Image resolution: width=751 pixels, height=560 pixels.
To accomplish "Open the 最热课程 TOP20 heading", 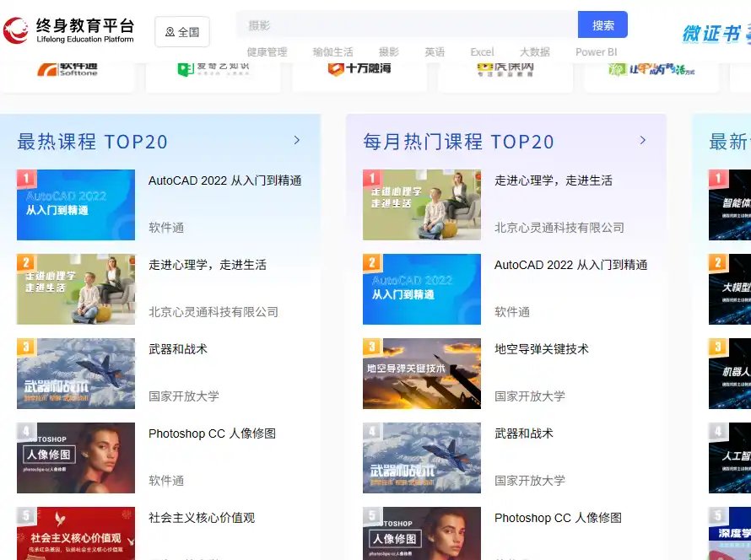I will point(93,142).
